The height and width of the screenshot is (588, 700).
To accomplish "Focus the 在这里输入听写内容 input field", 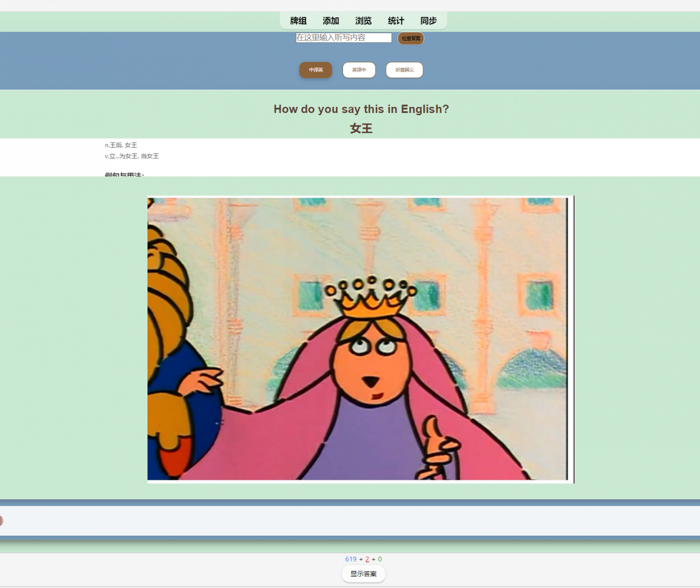I will coord(344,38).
